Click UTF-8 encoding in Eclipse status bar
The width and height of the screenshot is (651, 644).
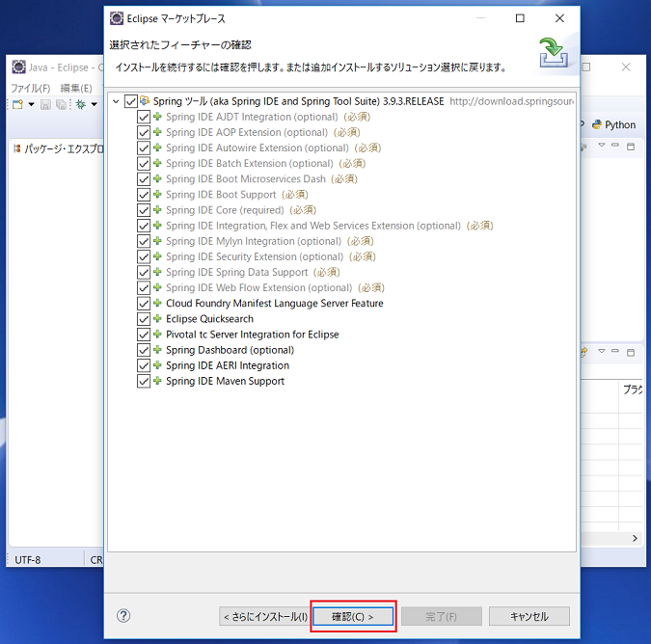(27, 560)
